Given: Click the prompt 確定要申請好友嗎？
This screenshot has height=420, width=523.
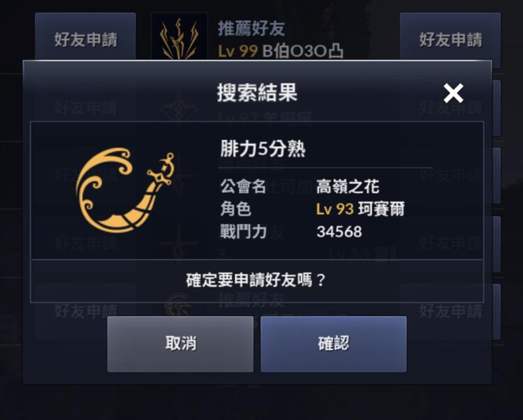Looking at the screenshot, I should coord(256,280).
